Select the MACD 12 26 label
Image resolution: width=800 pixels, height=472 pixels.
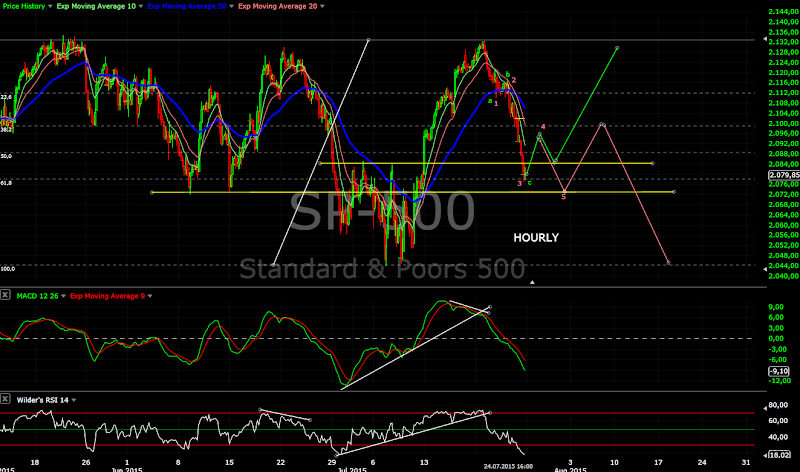pyautogui.click(x=37, y=296)
